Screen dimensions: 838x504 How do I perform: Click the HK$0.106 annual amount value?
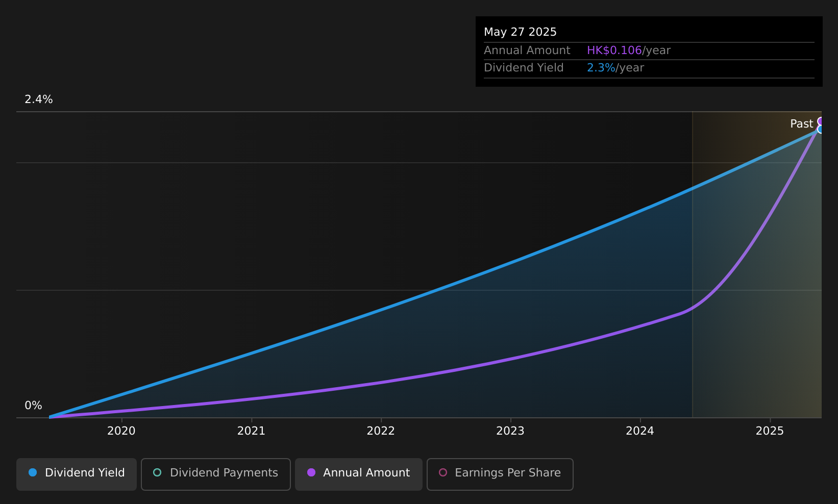[614, 51]
